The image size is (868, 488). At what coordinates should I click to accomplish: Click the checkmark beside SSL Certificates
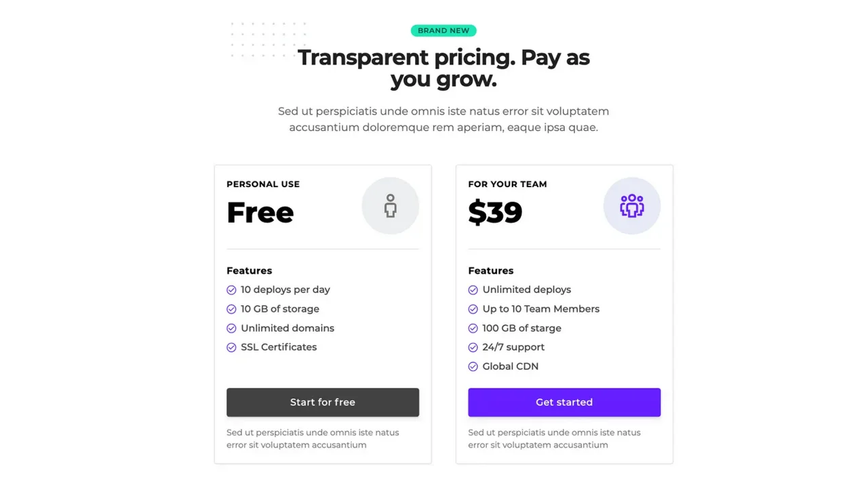pyautogui.click(x=231, y=347)
